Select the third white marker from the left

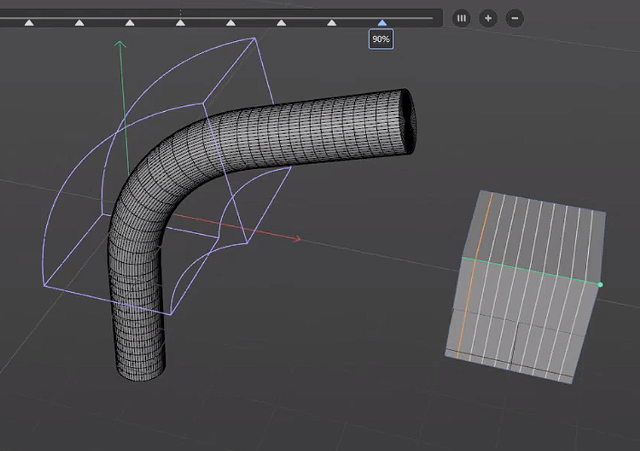130,21
